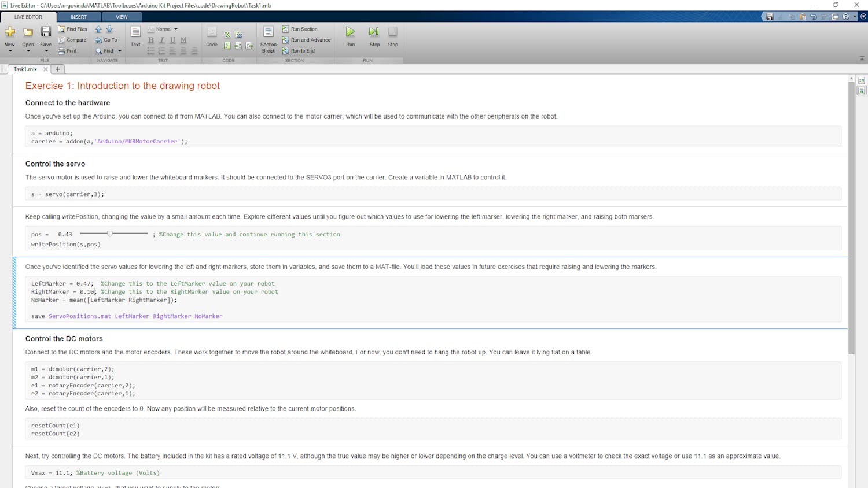The height and width of the screenshot is (488, 868).
Task: Click the Help question mark icon
Action: pos(845,17)
